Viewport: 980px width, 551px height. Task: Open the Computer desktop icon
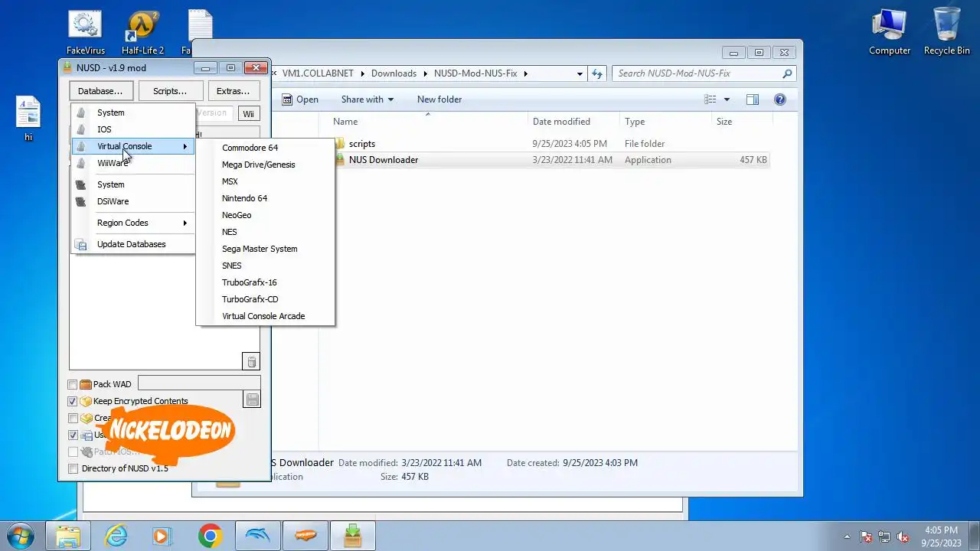click(x=890, y=31)
